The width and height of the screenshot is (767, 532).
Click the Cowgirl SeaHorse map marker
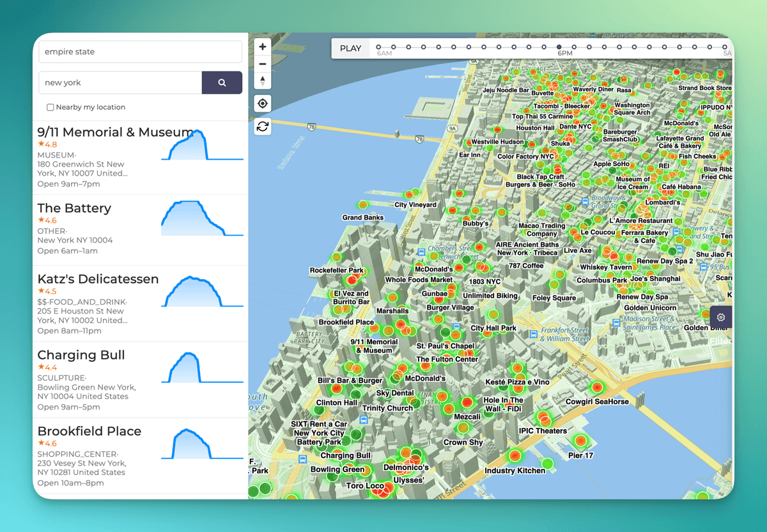pyautogui.click(x=597, y=388)
